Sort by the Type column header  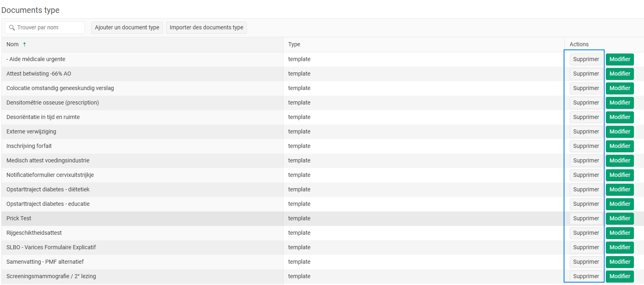pyautogui.click(x=294, y=45)
